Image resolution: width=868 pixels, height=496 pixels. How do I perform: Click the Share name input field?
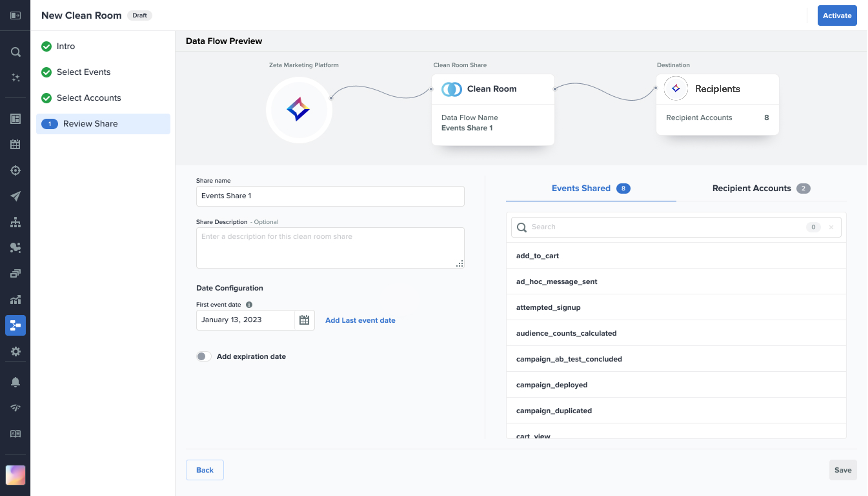330,196
